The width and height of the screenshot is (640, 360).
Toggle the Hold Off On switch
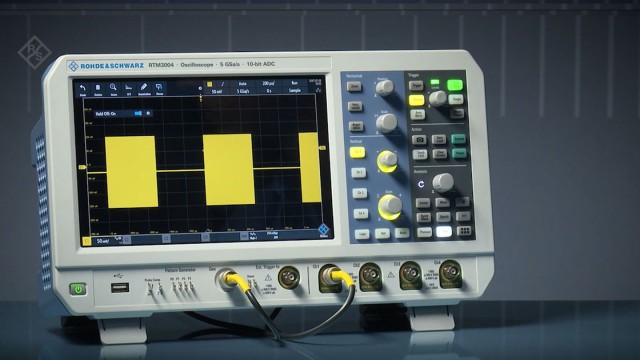[x=138, y=113]
